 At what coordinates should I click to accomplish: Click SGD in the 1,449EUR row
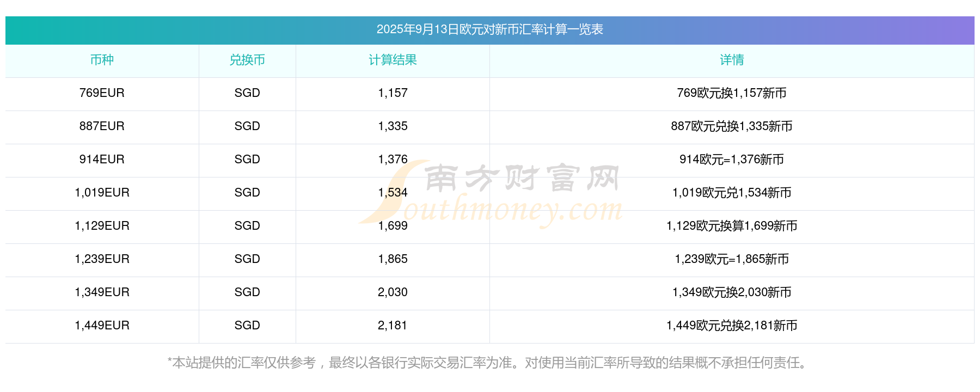tap(247, 326)
